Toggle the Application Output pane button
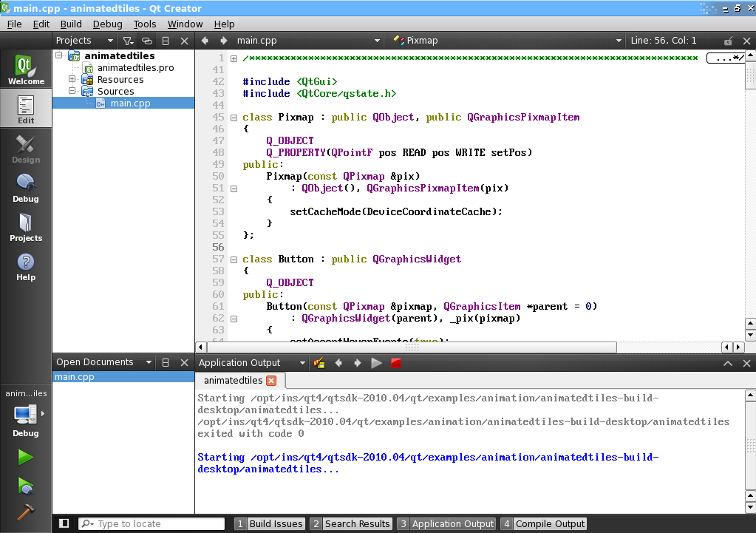The width and height of the screenshot is (756, 533). [446, 524]
